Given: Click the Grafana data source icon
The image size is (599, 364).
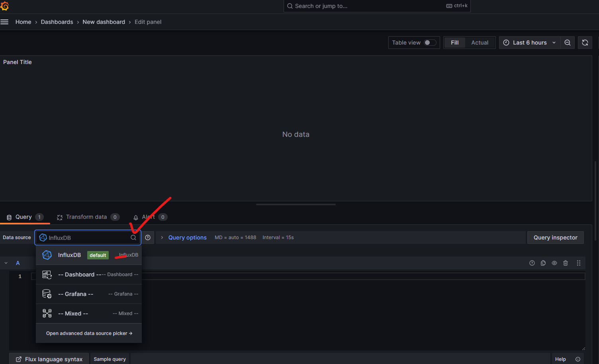Looking at the screenshot, I should (x=47, y=294).
